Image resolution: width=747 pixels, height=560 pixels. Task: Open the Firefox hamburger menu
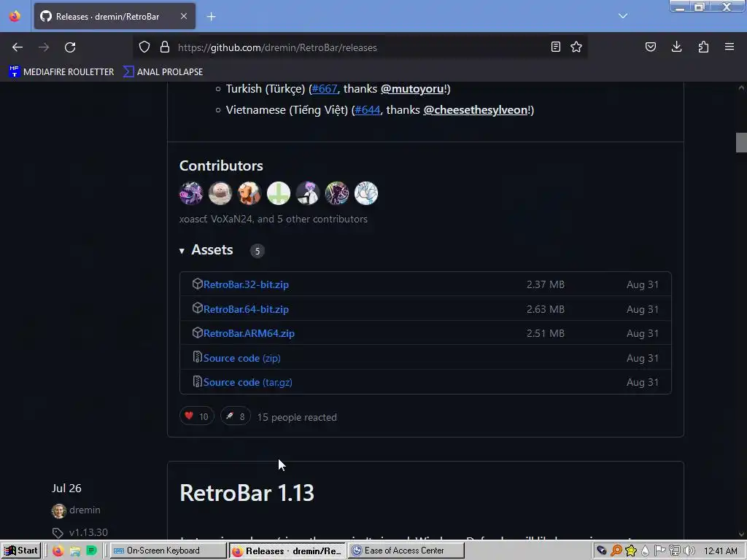point(729,47)
